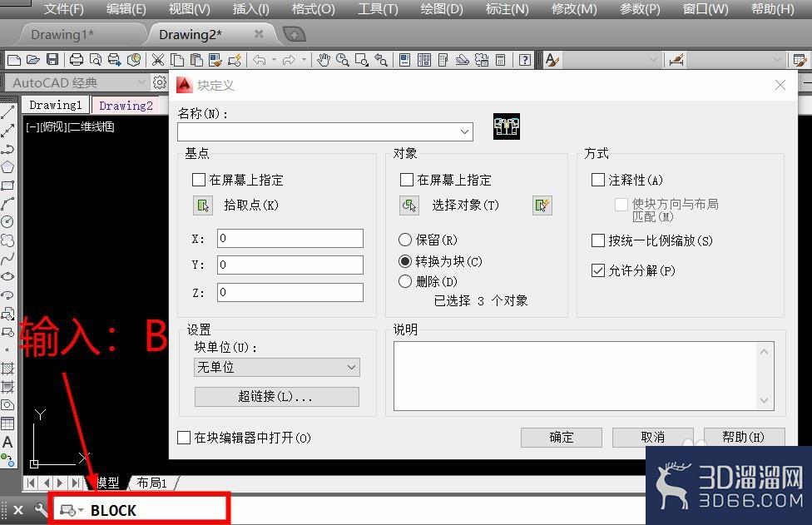Click the Z coordinate input field
812x525 pixels.
pos(290,292)
